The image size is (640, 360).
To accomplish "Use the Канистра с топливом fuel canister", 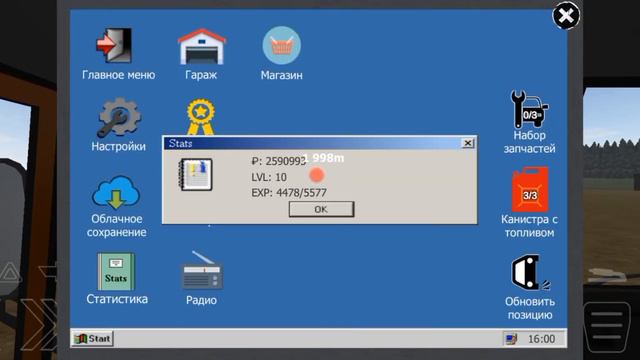I will coord(530,190).
